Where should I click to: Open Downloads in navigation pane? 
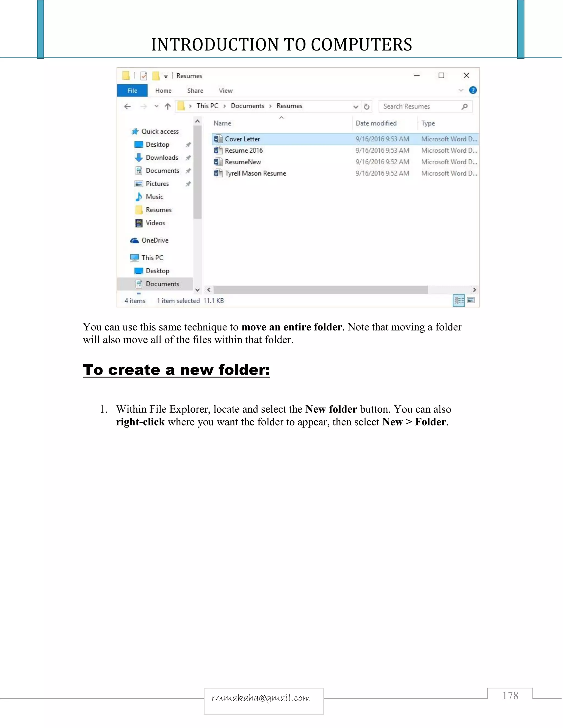162,157
